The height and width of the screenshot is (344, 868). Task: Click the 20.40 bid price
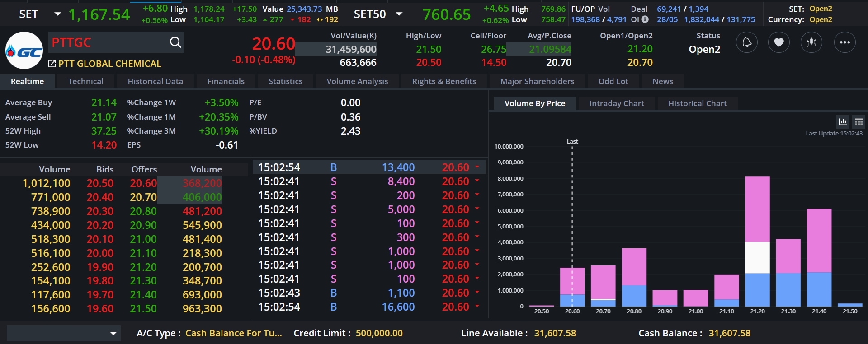click(100, 197)
